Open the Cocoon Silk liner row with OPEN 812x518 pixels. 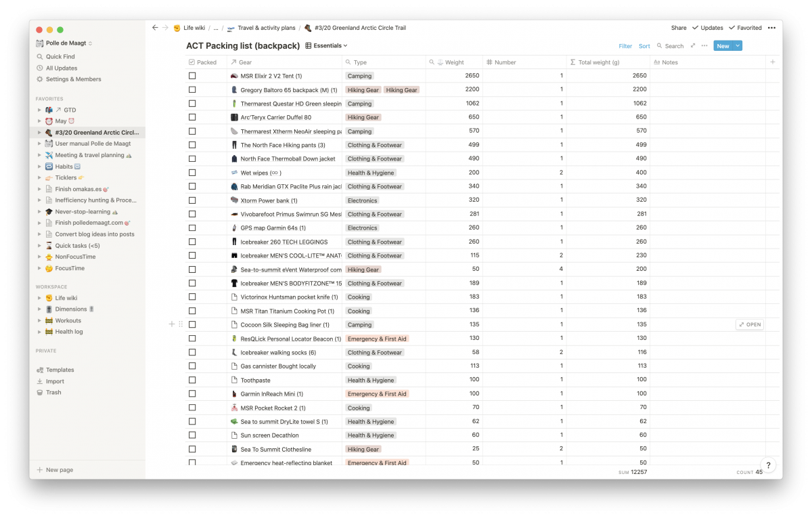[750, 324]
